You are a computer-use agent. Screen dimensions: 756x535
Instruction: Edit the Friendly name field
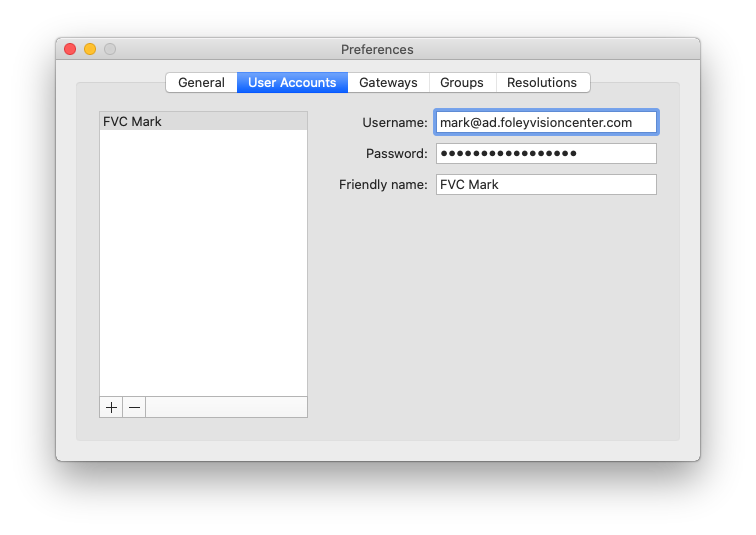pyautogui.click(x=546, y=185)
